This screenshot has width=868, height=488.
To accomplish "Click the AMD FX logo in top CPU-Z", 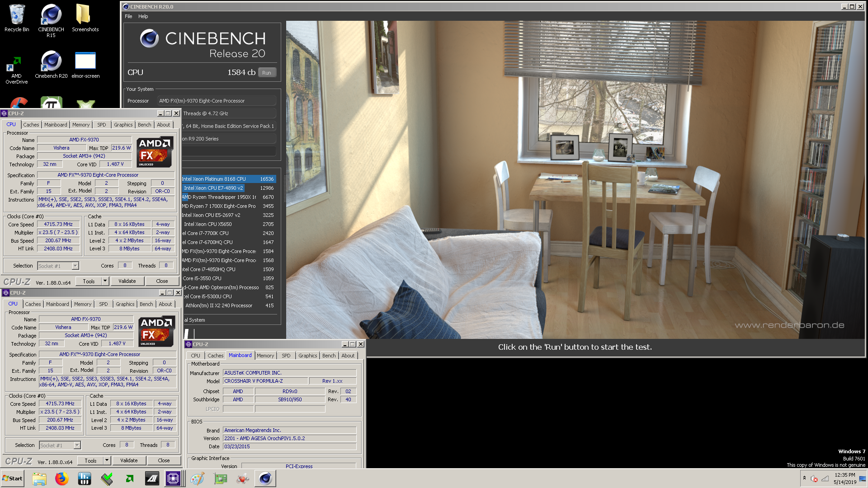I will 155,152.
